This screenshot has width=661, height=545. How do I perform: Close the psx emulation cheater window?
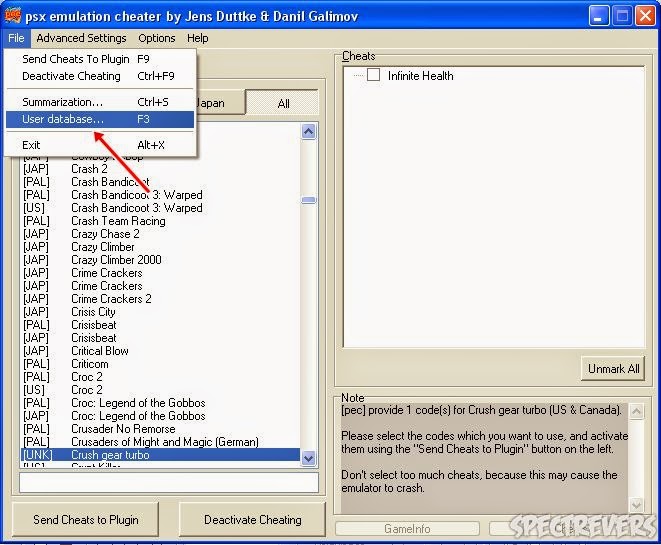[x=645, y=16]
